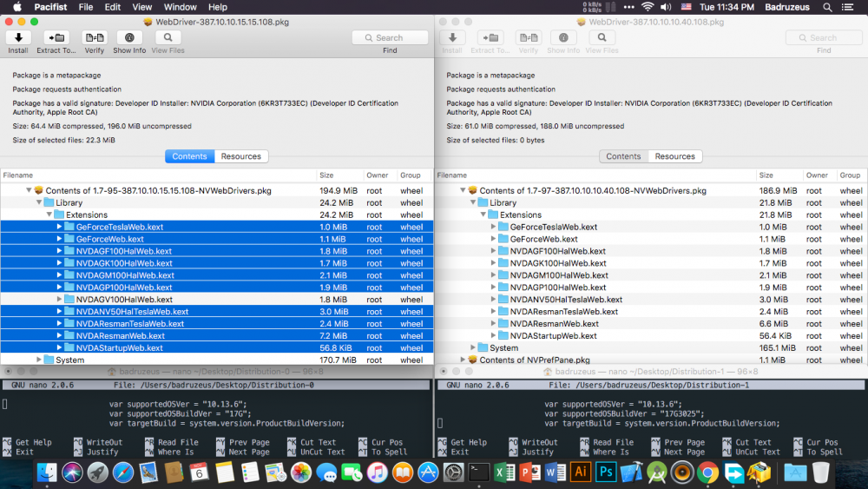Image resolution: width=868 pixels, height=489 pixels.
Task: Expand GeForceTeslaWeb.kext in left window
Action: pos(59,227)
